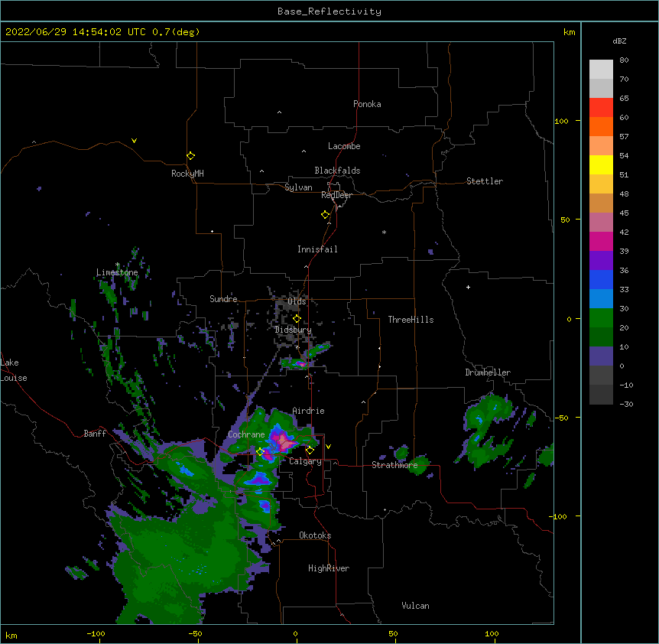Image resolution: width=659 pixels, height=644 pixels.
Task: Click the Airdrie city label
Action: coord(308,411)
